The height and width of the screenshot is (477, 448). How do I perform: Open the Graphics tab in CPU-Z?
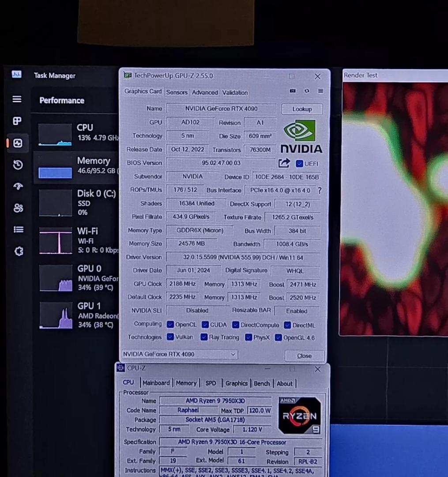[237, 383]
